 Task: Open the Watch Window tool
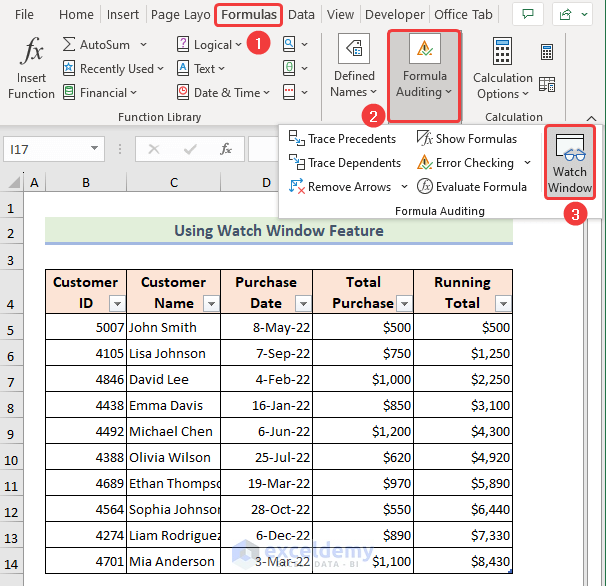click(569, 163)
